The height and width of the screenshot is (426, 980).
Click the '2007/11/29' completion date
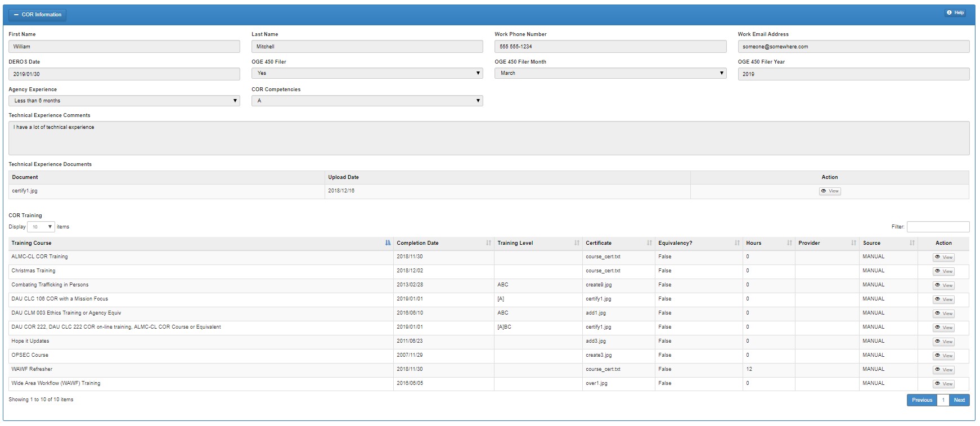(410, 355)
